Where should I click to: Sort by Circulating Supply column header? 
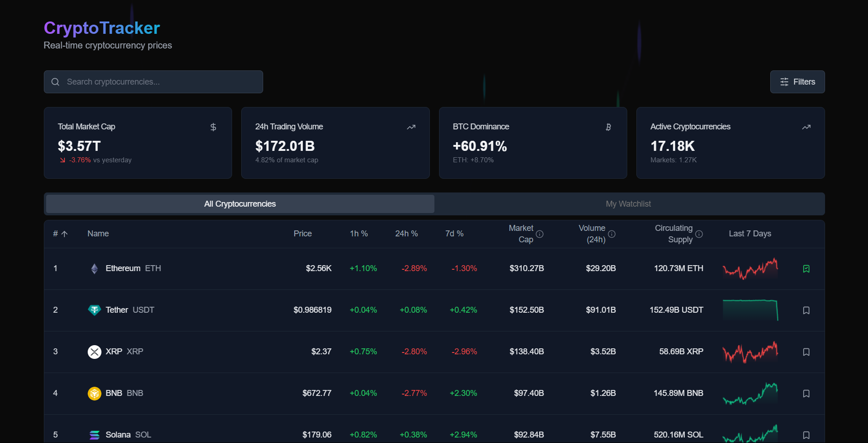(674, 234)
